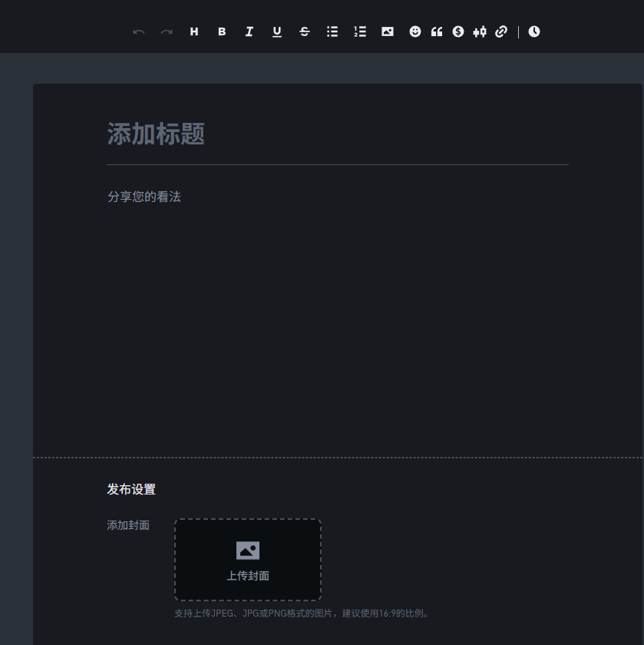Click the 上传封面 upload box
644x645 pixels.
(248, 560)
